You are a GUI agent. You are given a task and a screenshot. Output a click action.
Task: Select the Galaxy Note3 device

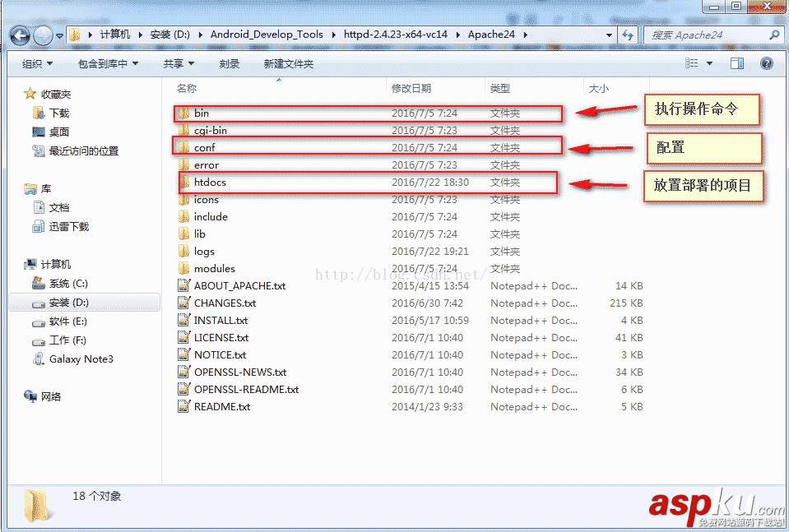point(81,359)
